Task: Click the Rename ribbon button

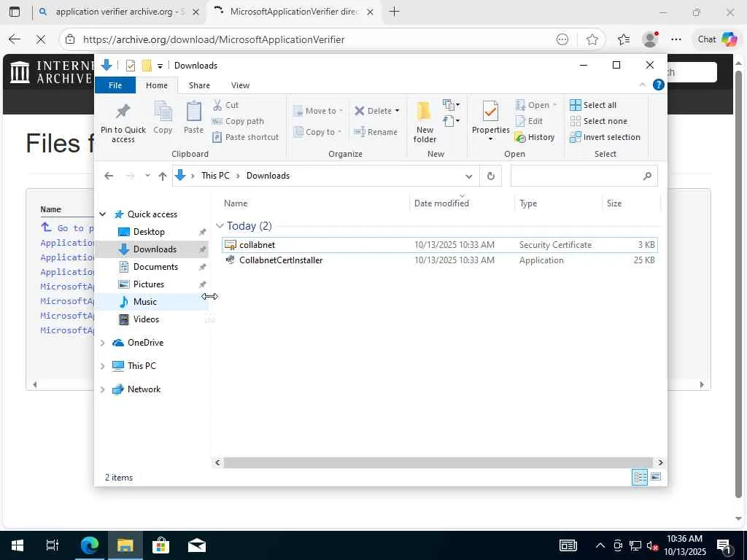Action: tap(376, 132)
